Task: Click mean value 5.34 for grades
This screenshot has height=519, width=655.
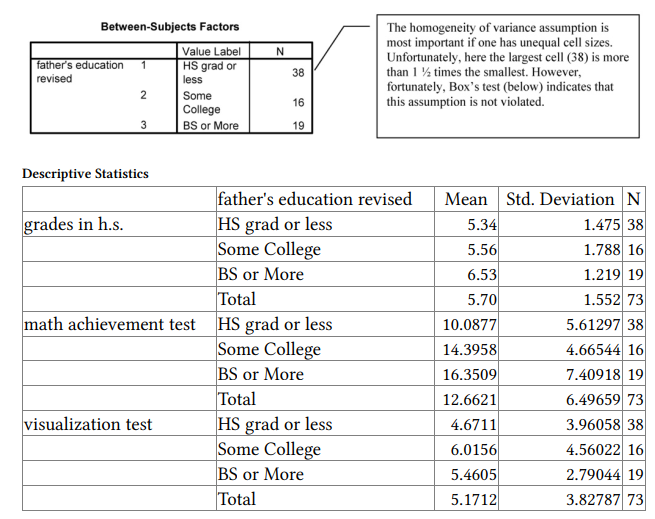Action: (x=482, y=224)
